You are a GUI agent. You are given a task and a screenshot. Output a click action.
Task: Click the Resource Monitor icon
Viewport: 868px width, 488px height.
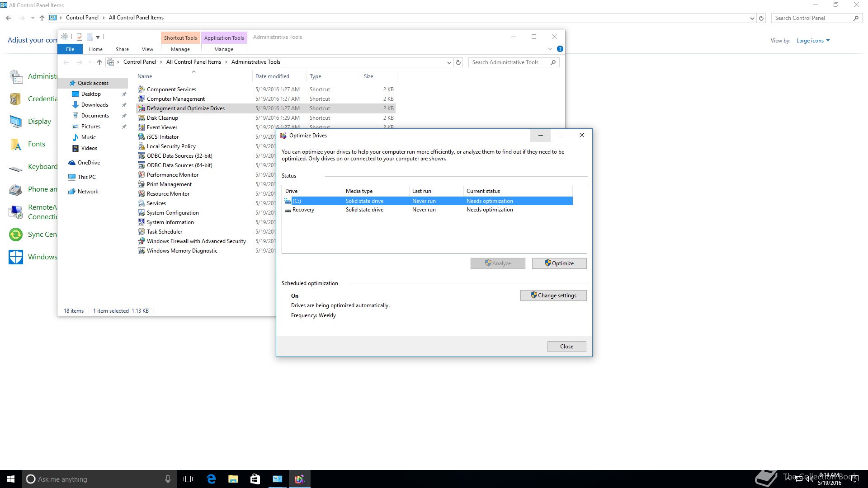coord(142,194)
